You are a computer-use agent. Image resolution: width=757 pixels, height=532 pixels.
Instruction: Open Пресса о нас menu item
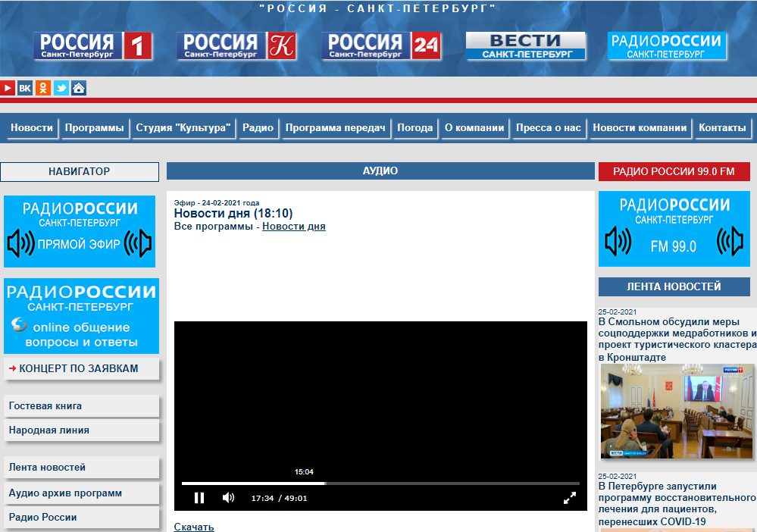coord(549,128)
